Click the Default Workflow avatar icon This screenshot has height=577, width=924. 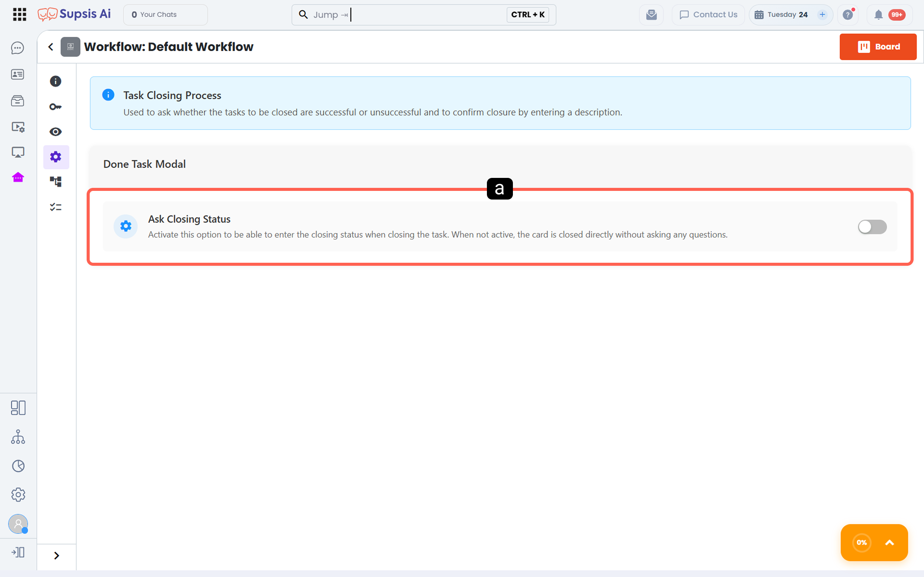point(70,47)
